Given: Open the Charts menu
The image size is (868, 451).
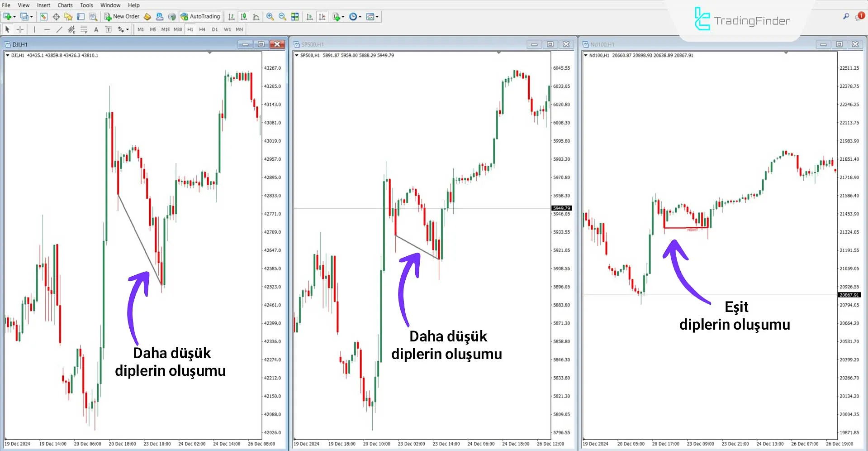Looking at the screenshot, I should (x=65, y=5).
